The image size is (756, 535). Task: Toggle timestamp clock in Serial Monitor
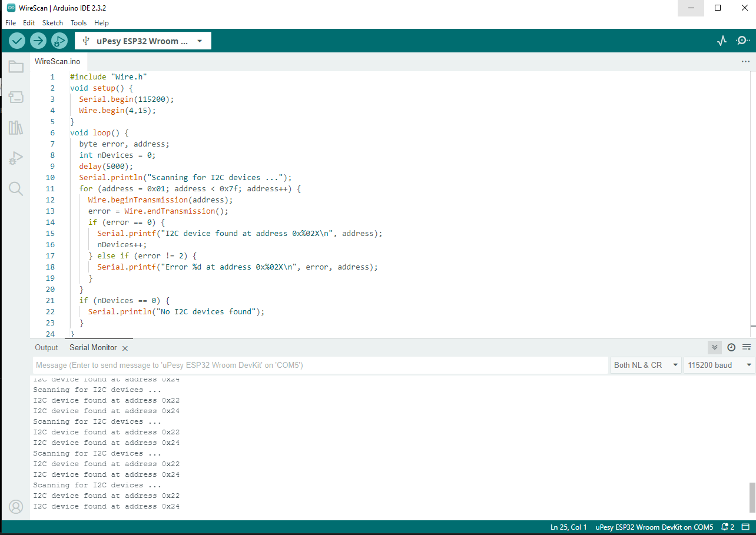731,347
